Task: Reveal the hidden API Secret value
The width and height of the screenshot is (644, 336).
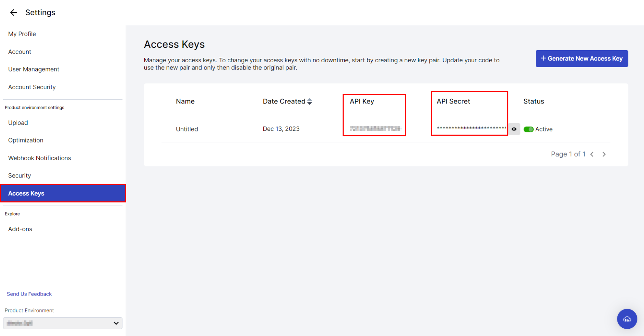Action: click(514, 129)
